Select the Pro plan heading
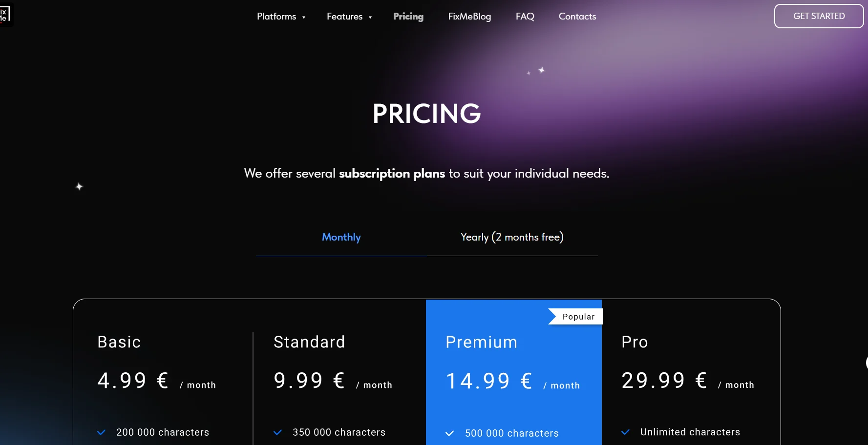The image size is (868, 445). (x=635, y=342)
